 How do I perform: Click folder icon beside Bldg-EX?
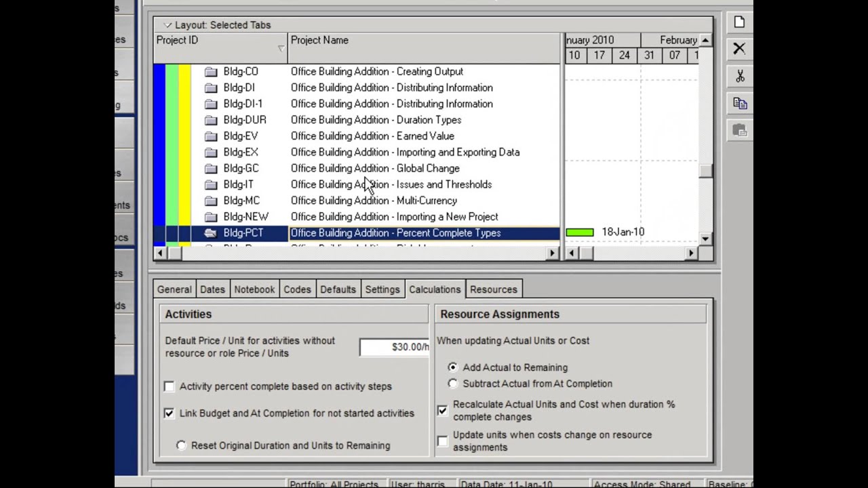(211, 152)
